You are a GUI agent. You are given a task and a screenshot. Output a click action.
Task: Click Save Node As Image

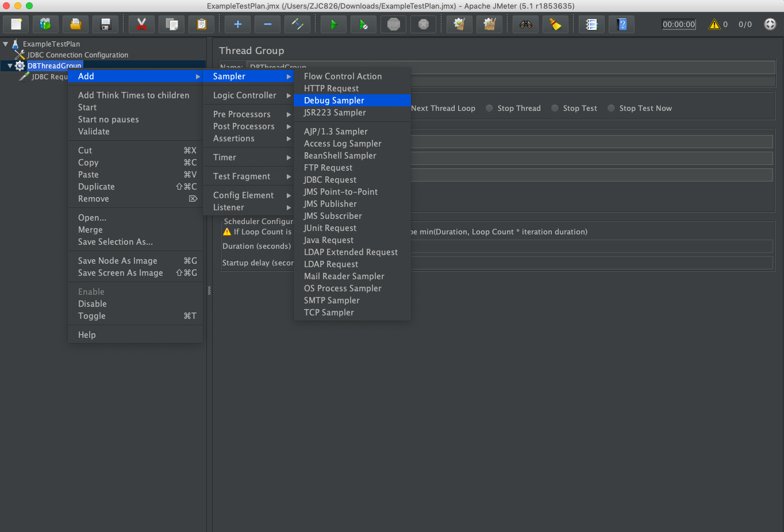[x=135, y=261]
